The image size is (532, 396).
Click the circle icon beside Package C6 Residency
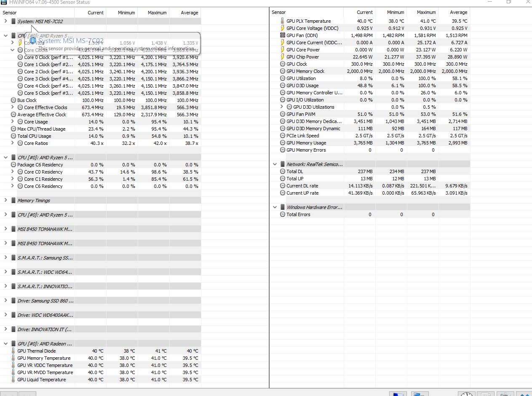[13, 165]
